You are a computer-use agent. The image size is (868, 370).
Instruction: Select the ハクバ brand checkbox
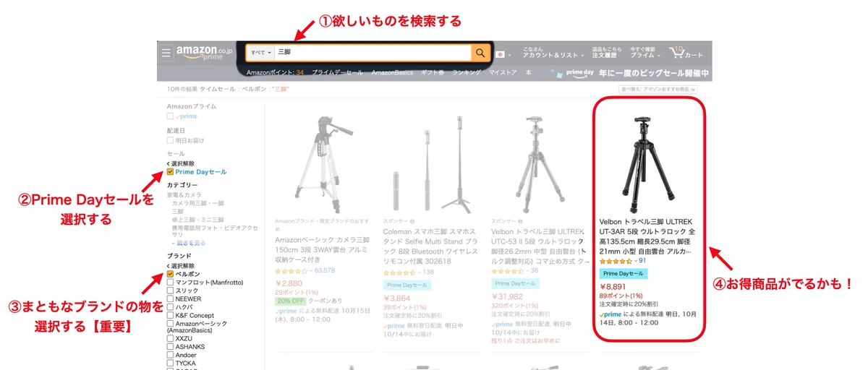tap(170, 307)
